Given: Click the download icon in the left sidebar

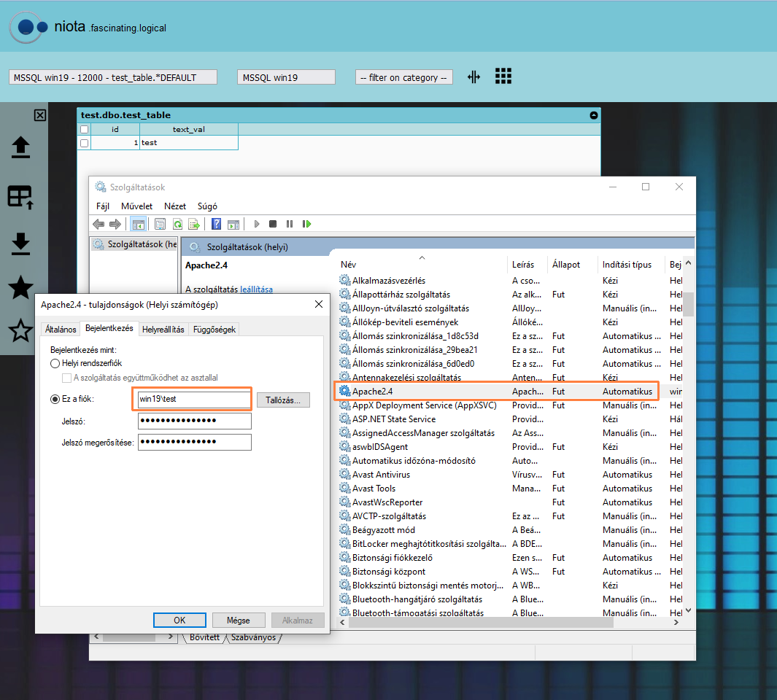Looking at the screenshot, I should (20, 244).
